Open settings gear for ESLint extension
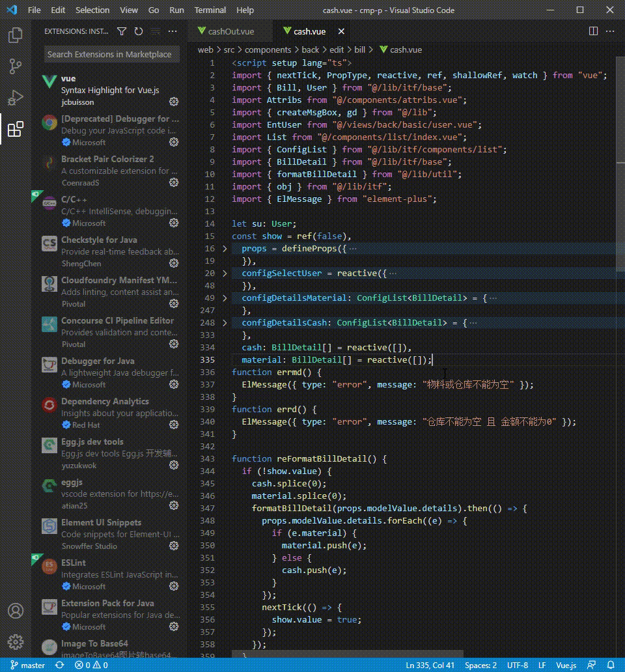The height and width of the screenshot is (672, 625). (x=173, y=586)
